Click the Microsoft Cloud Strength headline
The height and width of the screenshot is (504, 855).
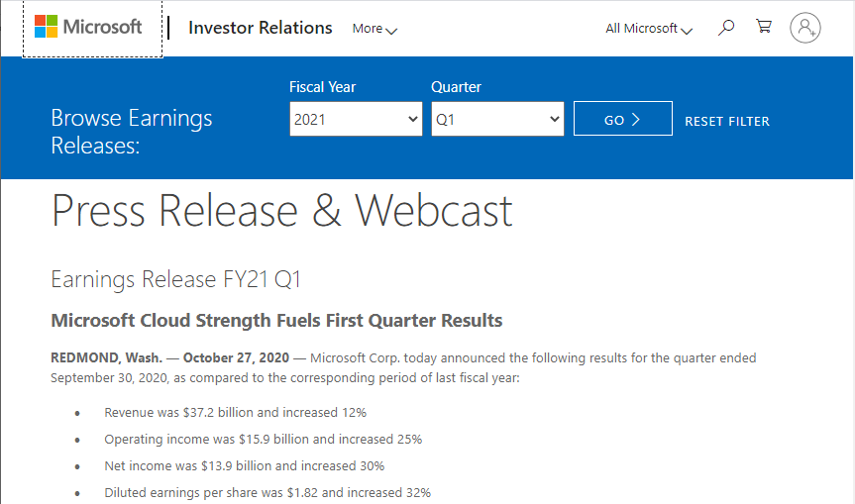click(276, 321)
